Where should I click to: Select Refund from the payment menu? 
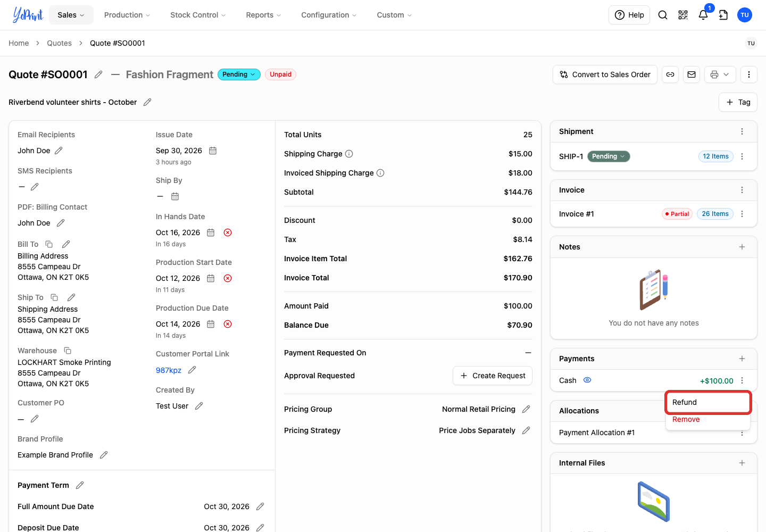click(708, 402)
